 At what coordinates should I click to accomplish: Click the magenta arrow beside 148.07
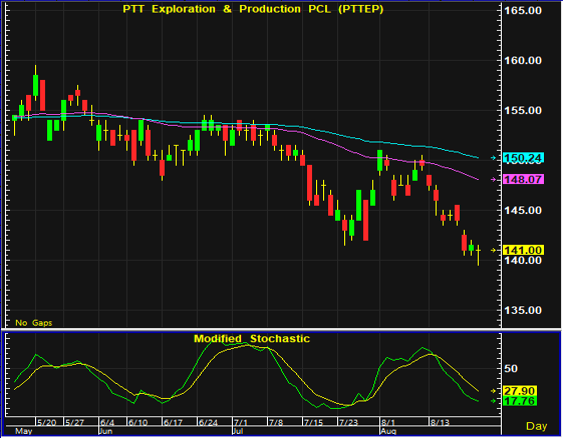tap(493, 179)
